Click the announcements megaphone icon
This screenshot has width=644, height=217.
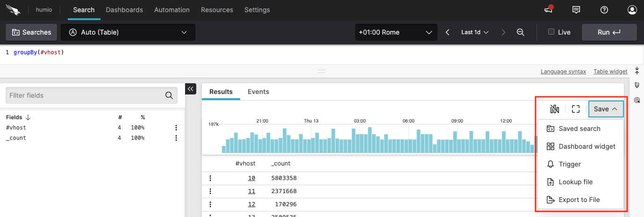pyautogui.click(x=549, y=10)
